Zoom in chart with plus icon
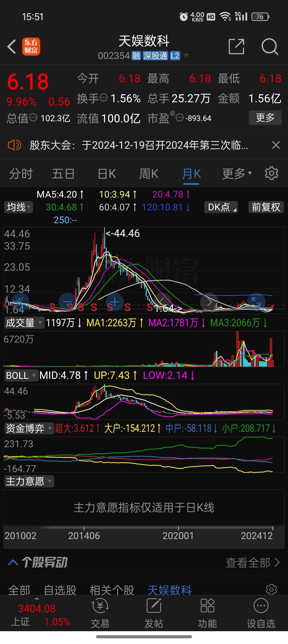Viewport: 288px width, 644px height. pyautogui.click(x=115, y=302)
